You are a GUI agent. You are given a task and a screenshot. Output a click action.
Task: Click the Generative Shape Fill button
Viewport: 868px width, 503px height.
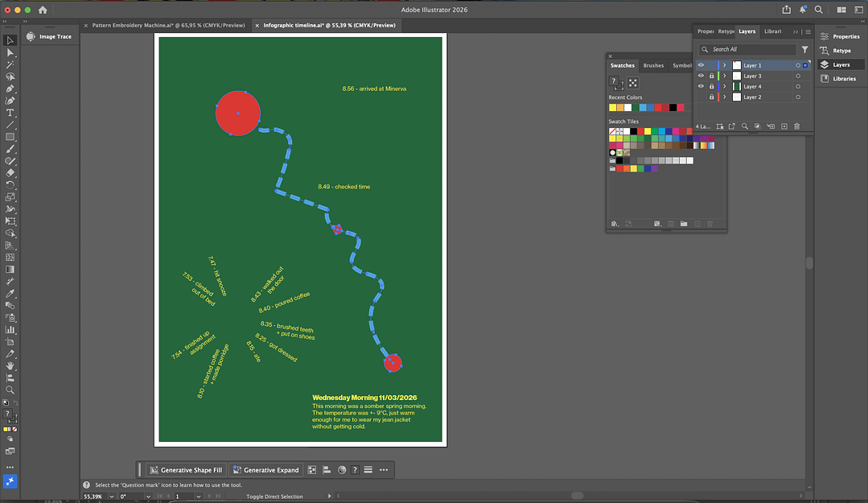tap(185, 470)
